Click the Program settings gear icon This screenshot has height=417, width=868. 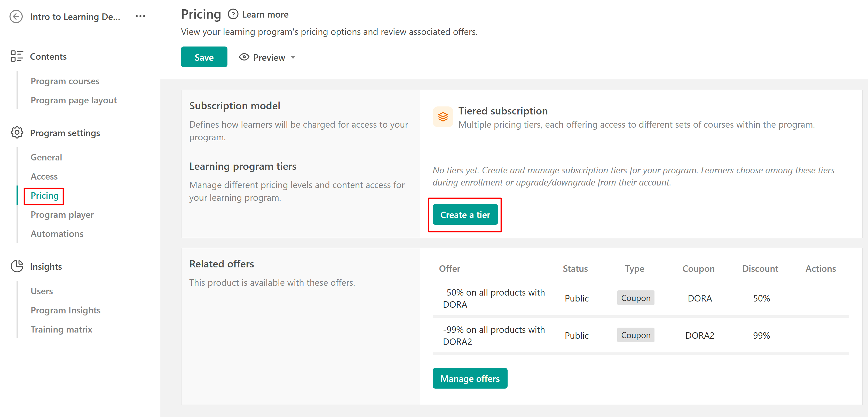17,133
